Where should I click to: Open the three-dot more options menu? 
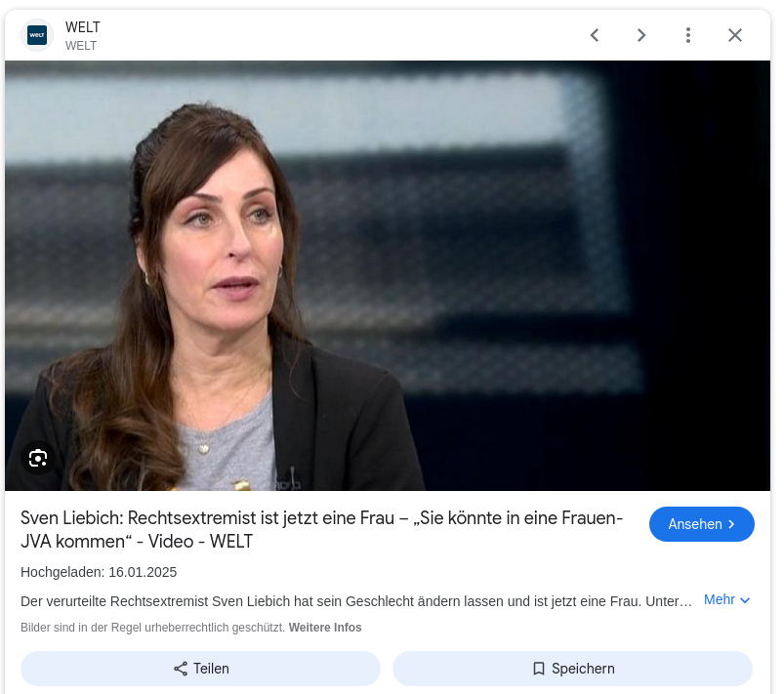pyautogui.click(x=688, y=35)
